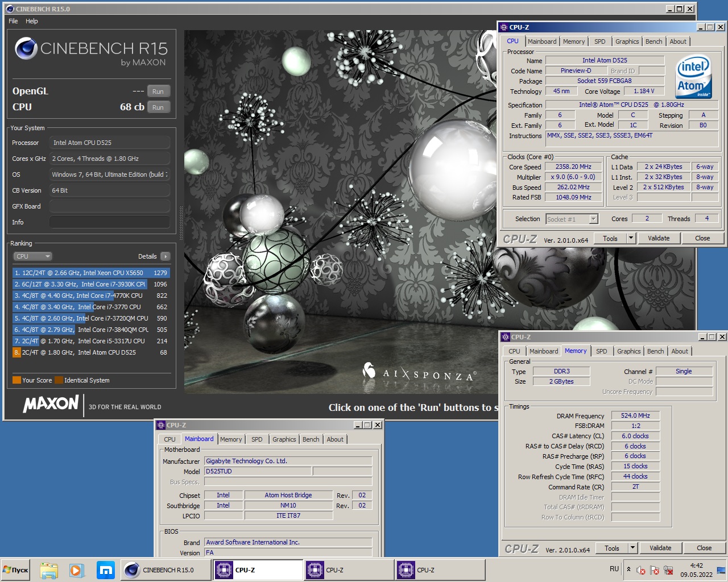Screen dimensions: 728x582
Task: Click the motherboard model value D525TUD
Action: pyautogui.click(x=258, y=471)
